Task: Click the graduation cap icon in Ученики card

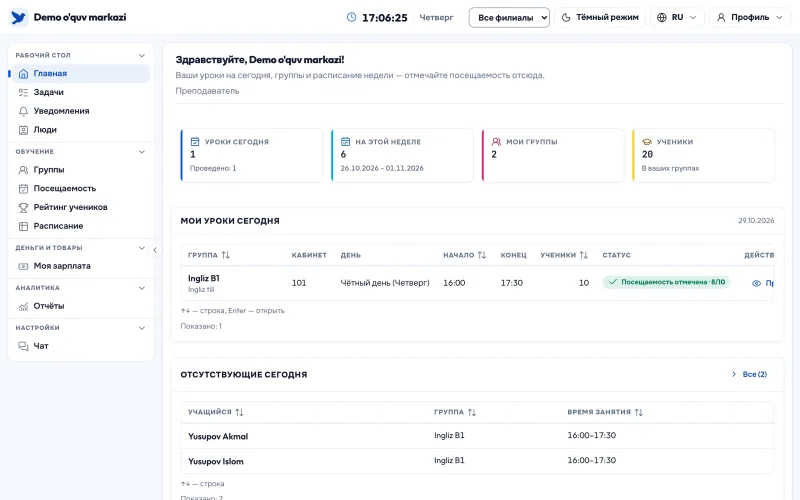Action: point(647,142)
